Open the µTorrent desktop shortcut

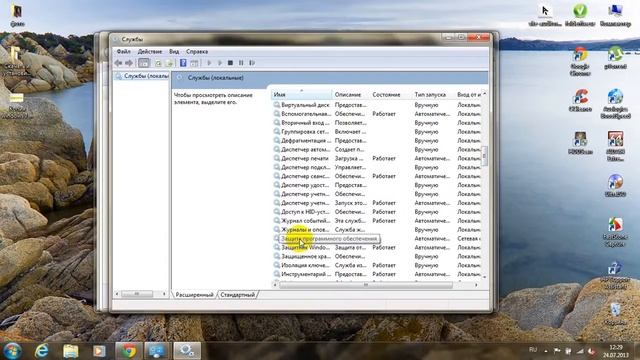(x=616, y=58)
